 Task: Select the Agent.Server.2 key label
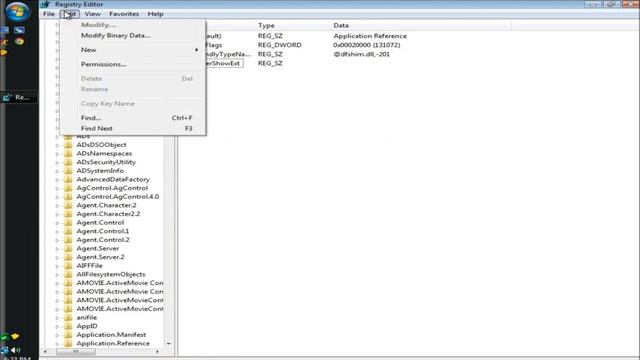click(x=100, y=257)
